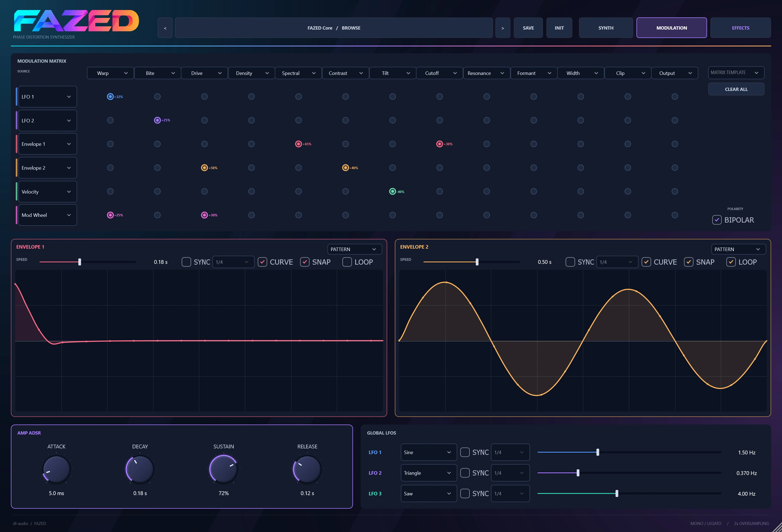This screenshot has width=782, height=532.
Task: Click the empty Envelope 1 to Density node
Action: (251, 144)
